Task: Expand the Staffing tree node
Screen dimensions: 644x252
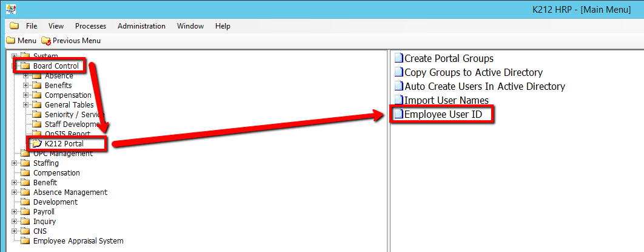Action: coord(15,163)
